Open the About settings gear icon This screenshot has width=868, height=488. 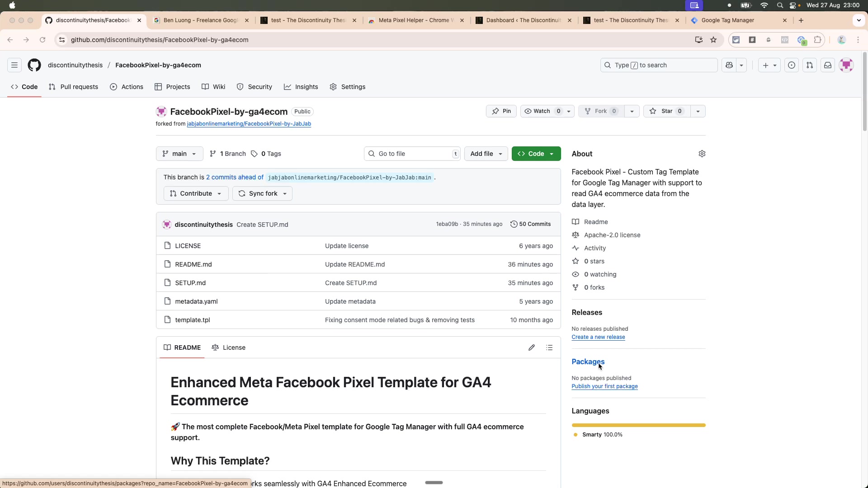702,154
